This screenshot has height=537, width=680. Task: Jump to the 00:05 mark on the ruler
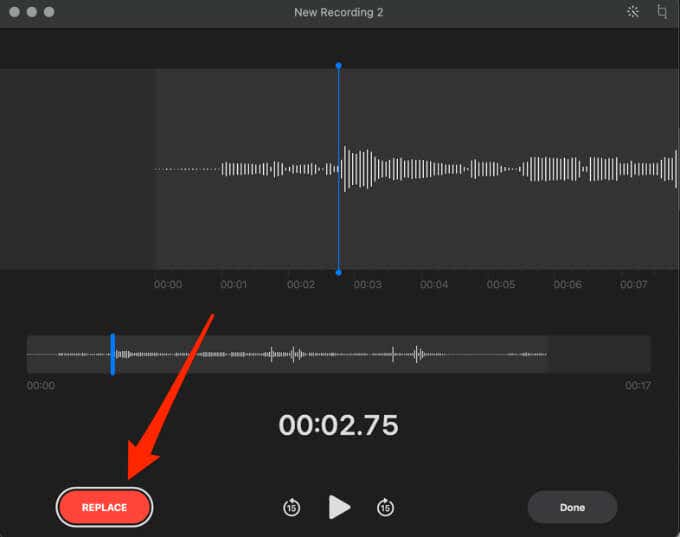[x=501, y=285]
